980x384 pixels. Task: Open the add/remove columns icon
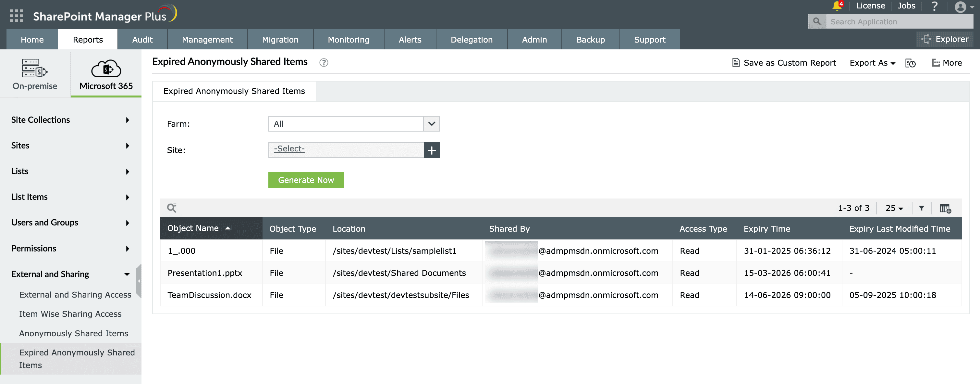coord(945,208)
